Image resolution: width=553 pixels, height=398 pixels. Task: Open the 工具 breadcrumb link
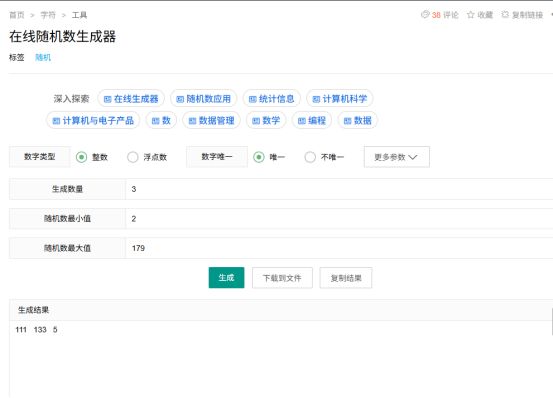point(79,15)
